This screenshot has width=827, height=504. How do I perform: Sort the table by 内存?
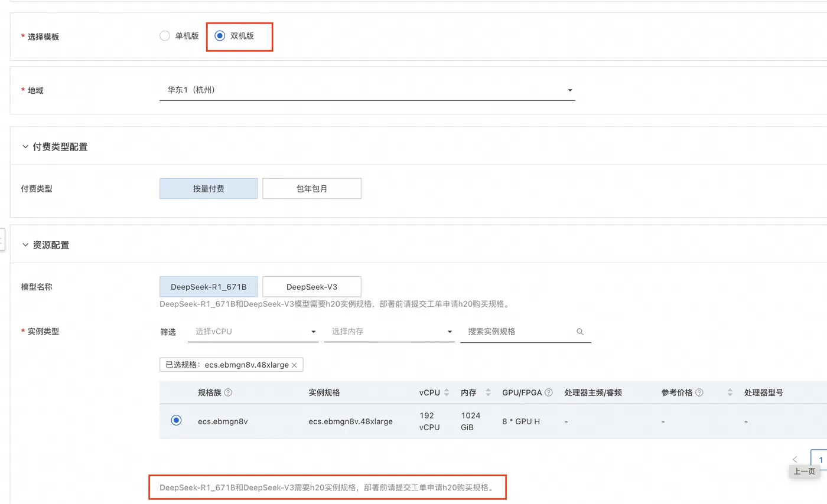pos(488,392)
